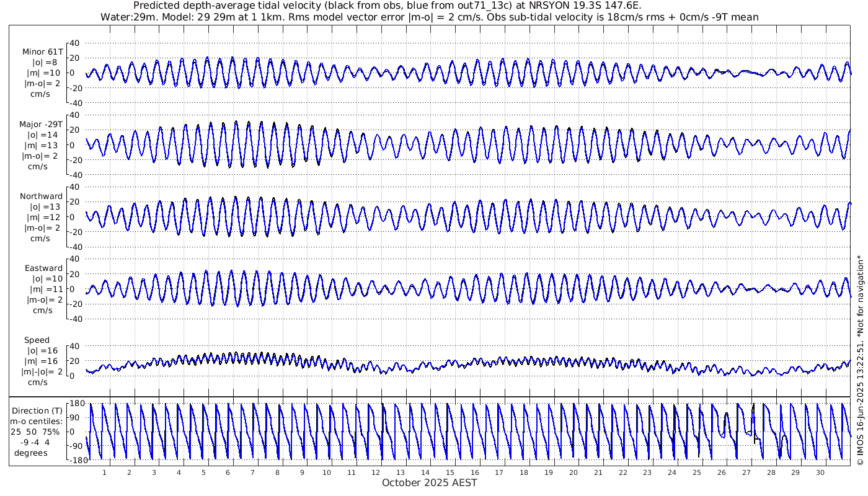This screenshot has height=496, width=868.
Task: Click day 30 tick on the date axis
Action: coord(820,472)
